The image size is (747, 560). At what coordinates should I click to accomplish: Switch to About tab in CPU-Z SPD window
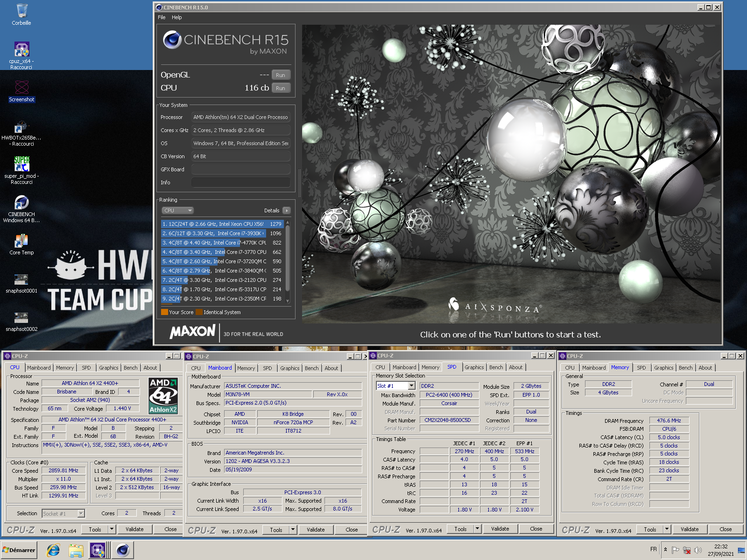tap(516, 367)
